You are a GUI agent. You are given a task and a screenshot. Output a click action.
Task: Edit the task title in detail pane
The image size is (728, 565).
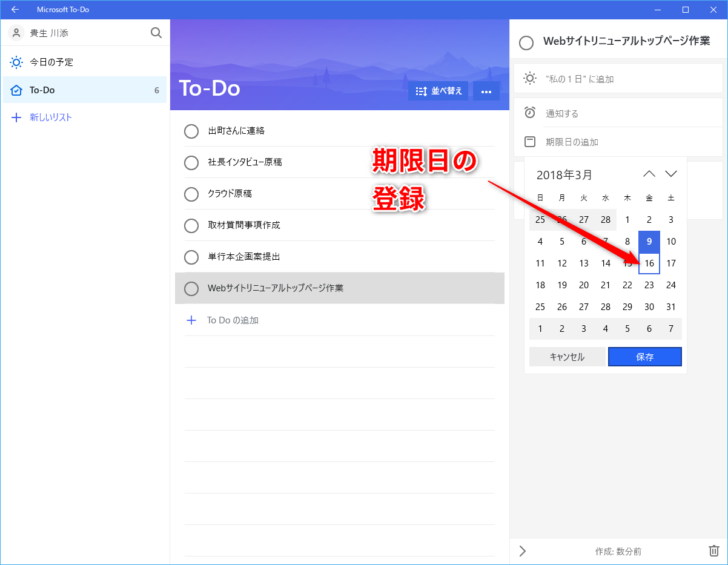627,41
